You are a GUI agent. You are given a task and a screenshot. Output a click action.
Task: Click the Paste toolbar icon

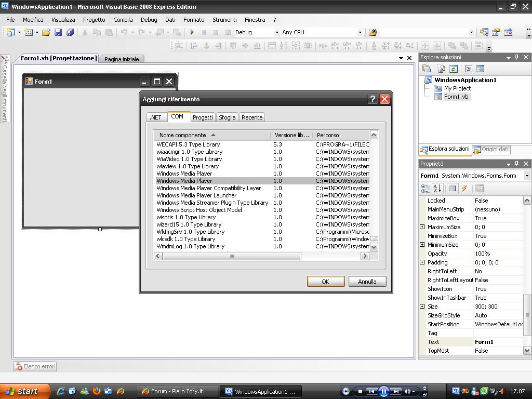click(x=109, y=32)
